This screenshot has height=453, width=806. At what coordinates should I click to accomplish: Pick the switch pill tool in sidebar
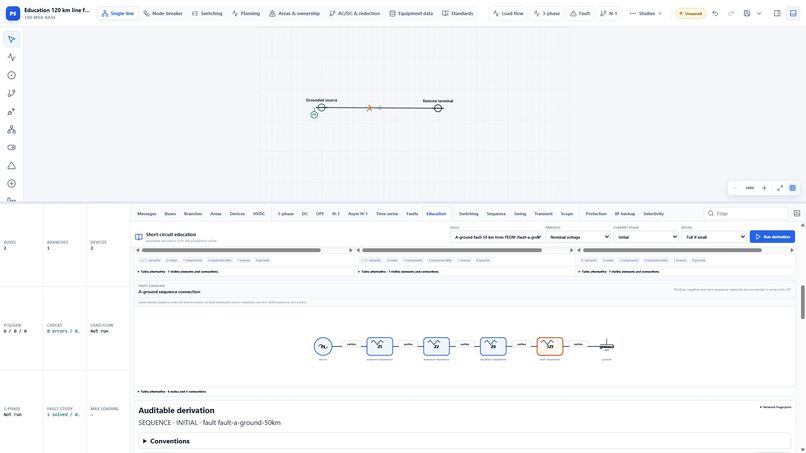[11, 148]
